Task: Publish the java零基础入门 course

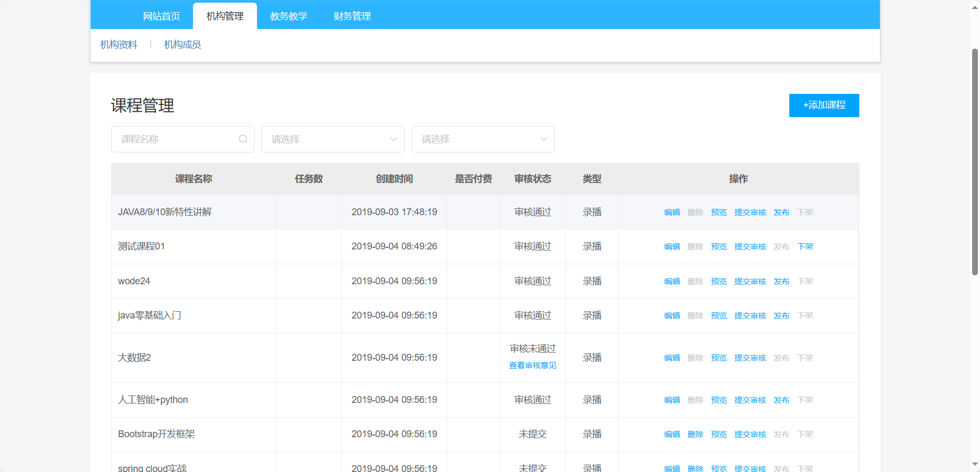Action: click(781, 315)
